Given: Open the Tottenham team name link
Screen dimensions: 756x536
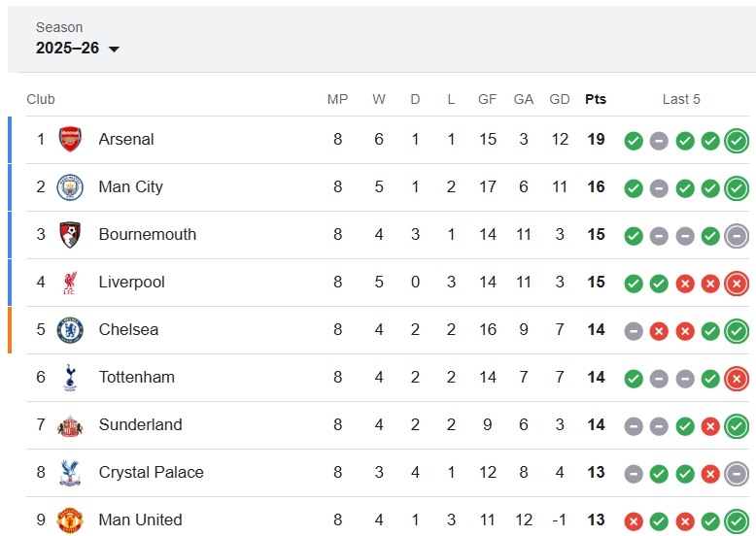Looking at the screenshot, I should (136, 377).
